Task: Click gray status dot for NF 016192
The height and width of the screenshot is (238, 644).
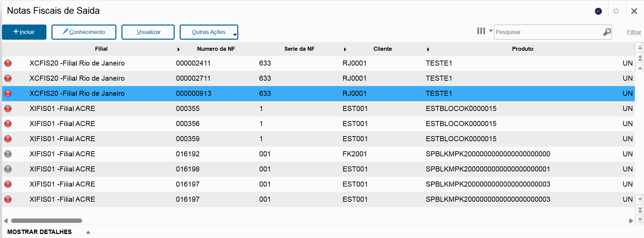Action: pyautogui.click(x=8, y=154)
